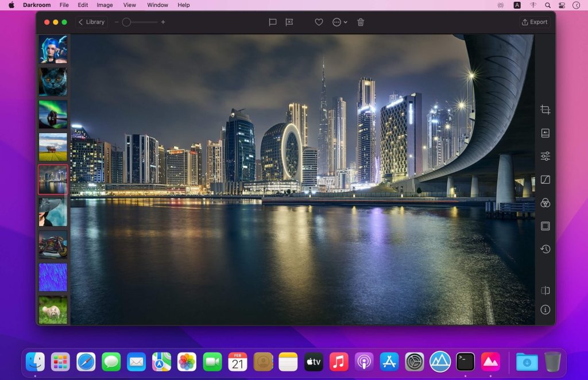This screenshot has height=380, width=588.
Task: Flag the current photo
Action: (272, 22)
